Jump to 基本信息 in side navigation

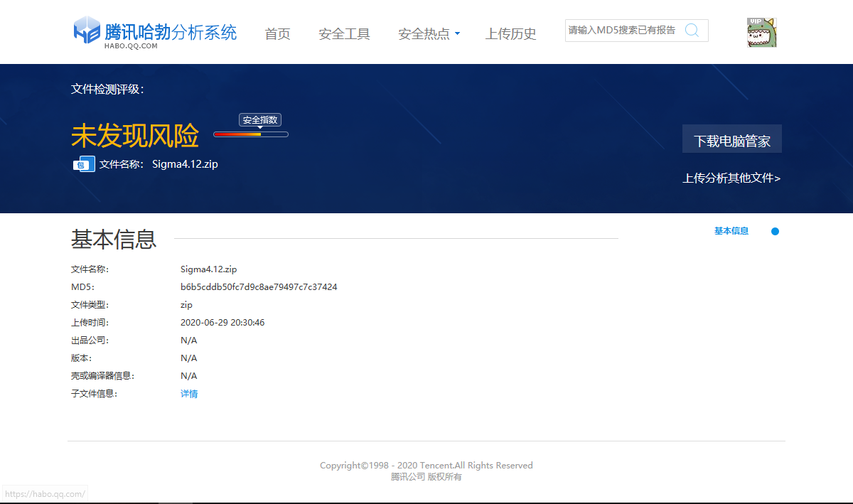coord(731,231)
